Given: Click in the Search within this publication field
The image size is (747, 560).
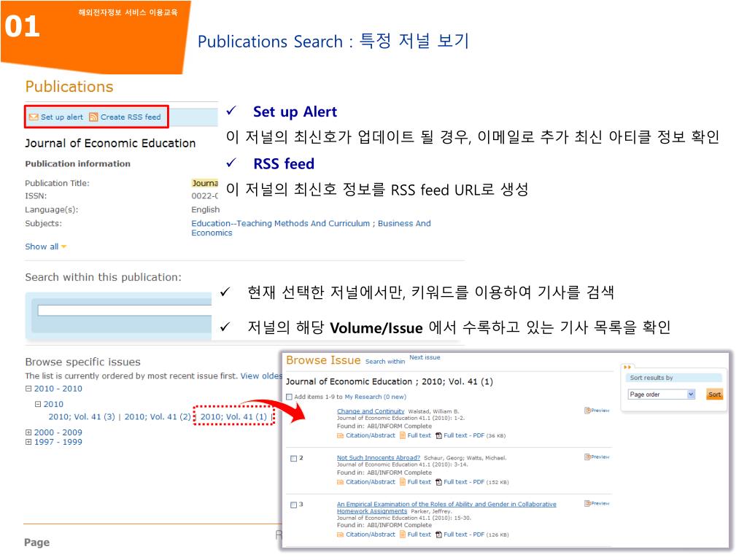Looking at the screenshot, I should click(x=124, y=311).
